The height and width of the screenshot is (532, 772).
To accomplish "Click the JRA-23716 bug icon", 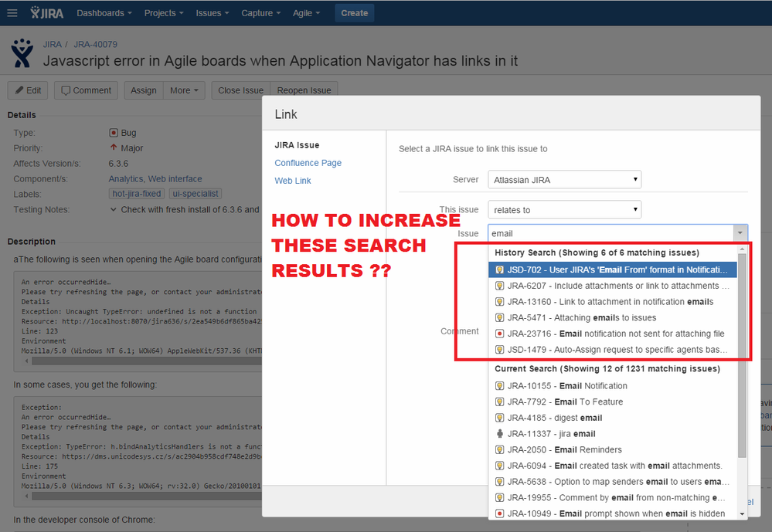I will point(499,334).
